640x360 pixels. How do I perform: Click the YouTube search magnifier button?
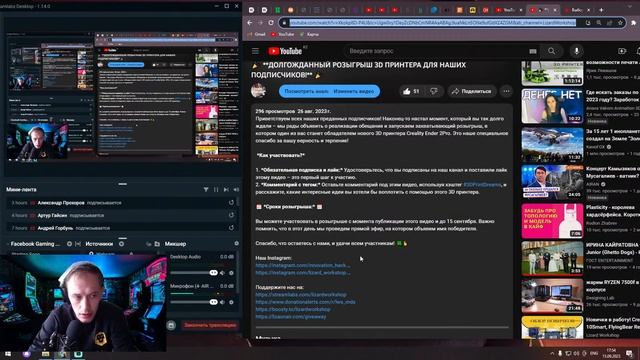[x=551, y=51]
